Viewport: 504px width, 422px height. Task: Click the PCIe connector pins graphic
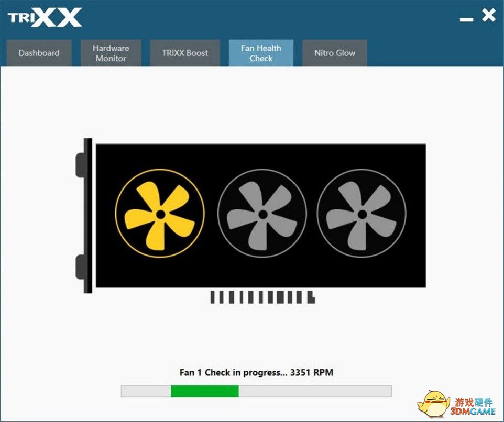pyautogui.click(x=262, y=297)
